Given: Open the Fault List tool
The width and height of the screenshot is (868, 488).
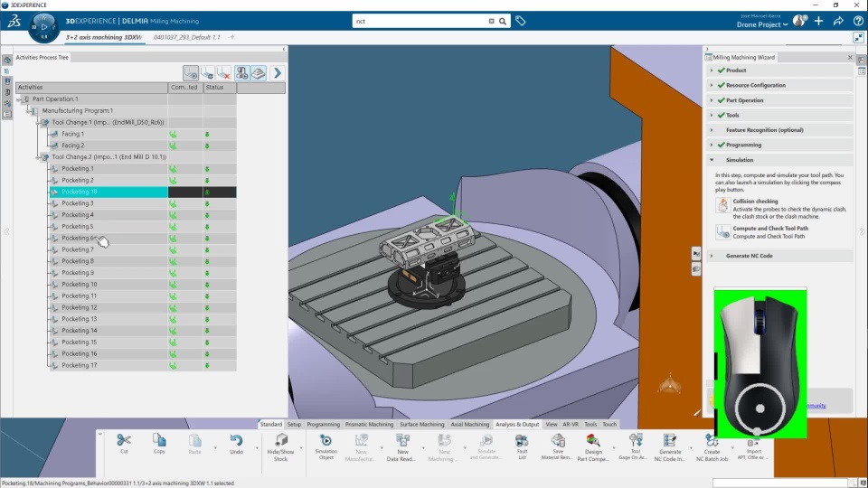Looking at the screenshot, I should (x=522, y=440).
